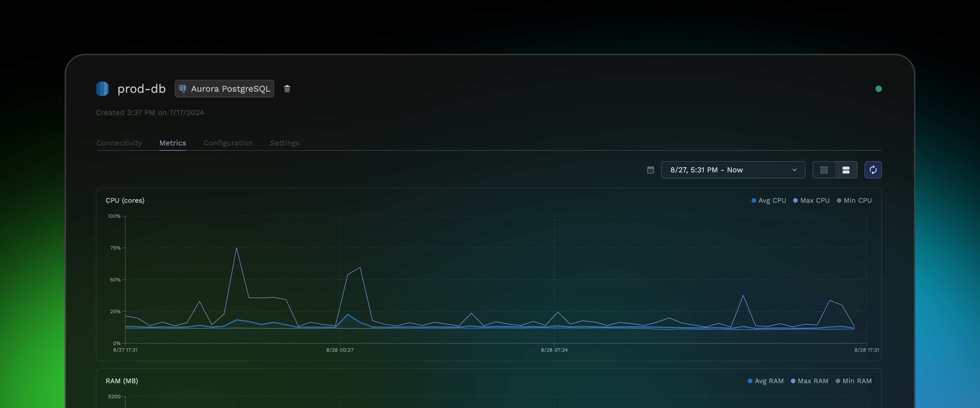Toggle the Min CPU legend series

coord(854,200)
